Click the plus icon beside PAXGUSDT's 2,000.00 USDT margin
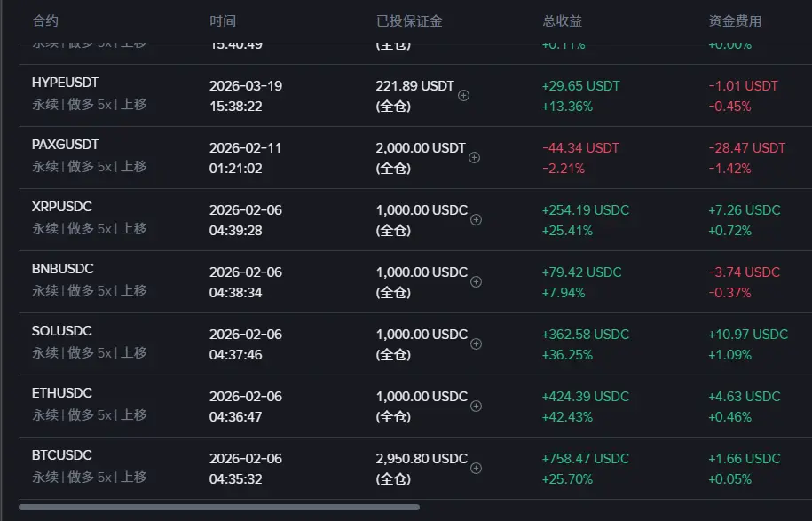 (474, 157)
